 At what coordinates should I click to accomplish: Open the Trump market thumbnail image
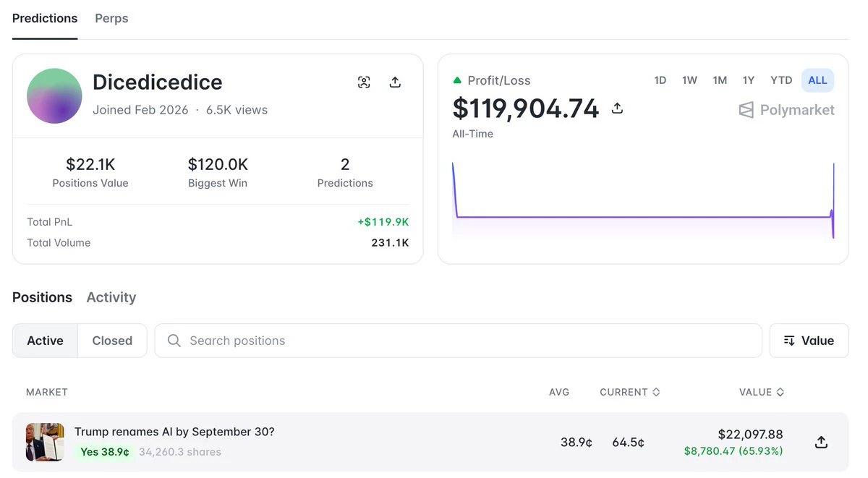click(x=45, y=442)
